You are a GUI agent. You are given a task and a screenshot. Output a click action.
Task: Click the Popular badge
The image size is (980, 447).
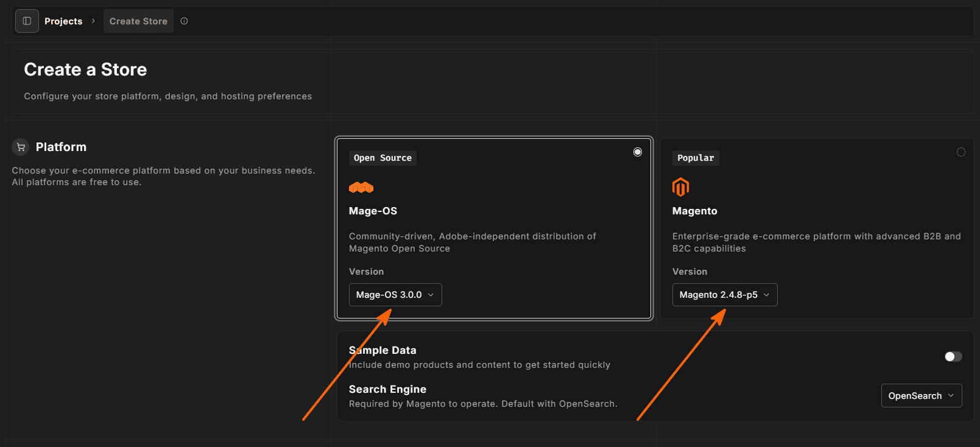[696, 158]
